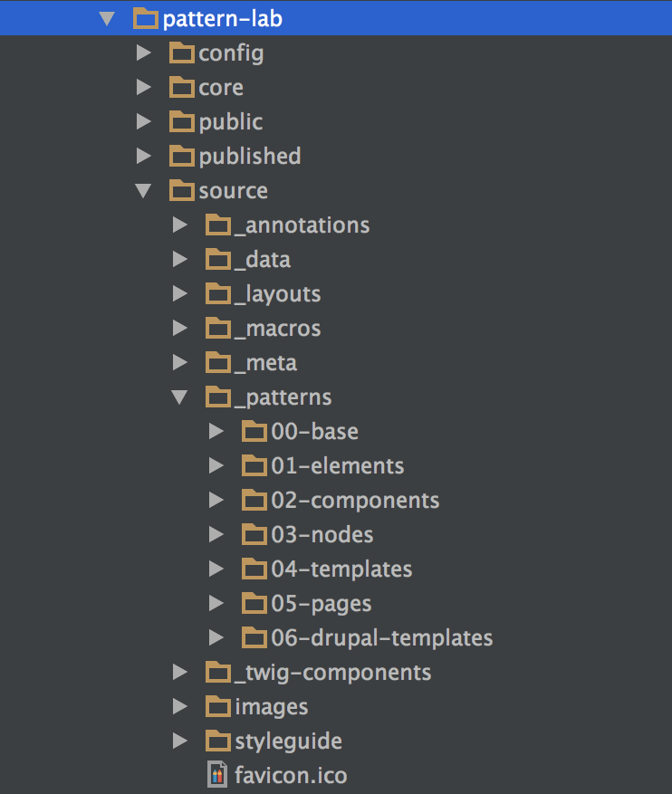Select the _annotations tree item
Image resolution: width=672 pixels, height=794 pixels.
pyautogui.click(x=299, y=225)
